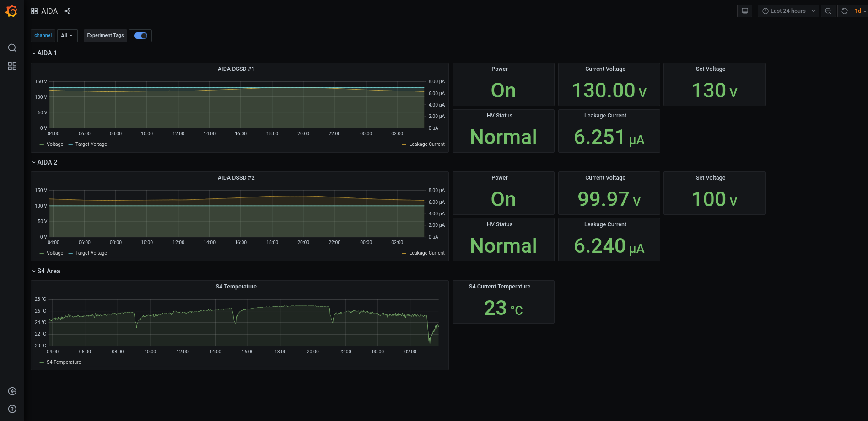Open the channel All dropdown

(67, 36)
